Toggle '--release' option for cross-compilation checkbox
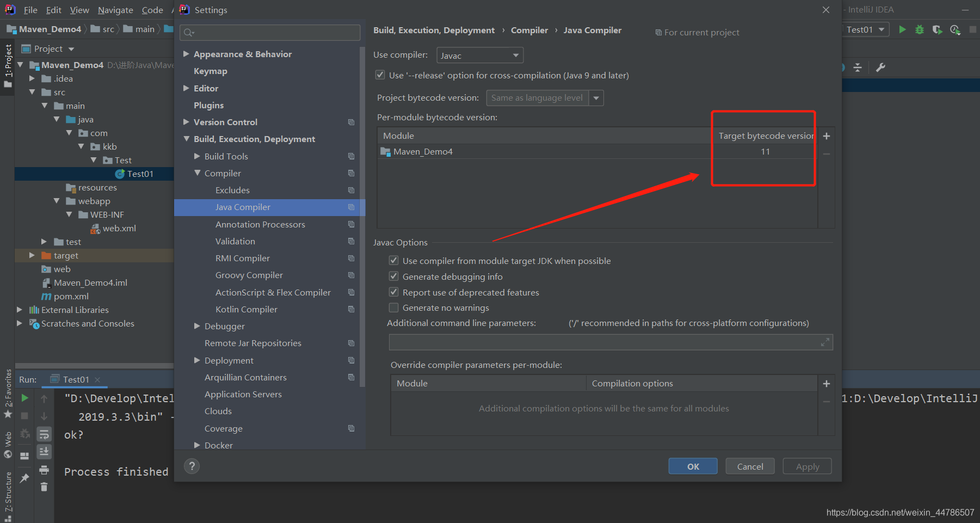 [380, 75]
